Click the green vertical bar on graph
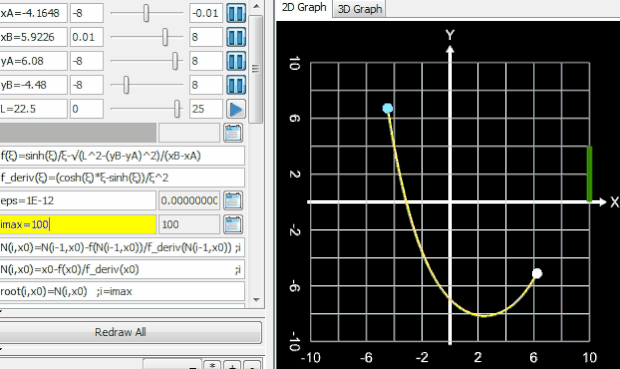This screenshot has height=369, width=620. (x=589, y=174)
